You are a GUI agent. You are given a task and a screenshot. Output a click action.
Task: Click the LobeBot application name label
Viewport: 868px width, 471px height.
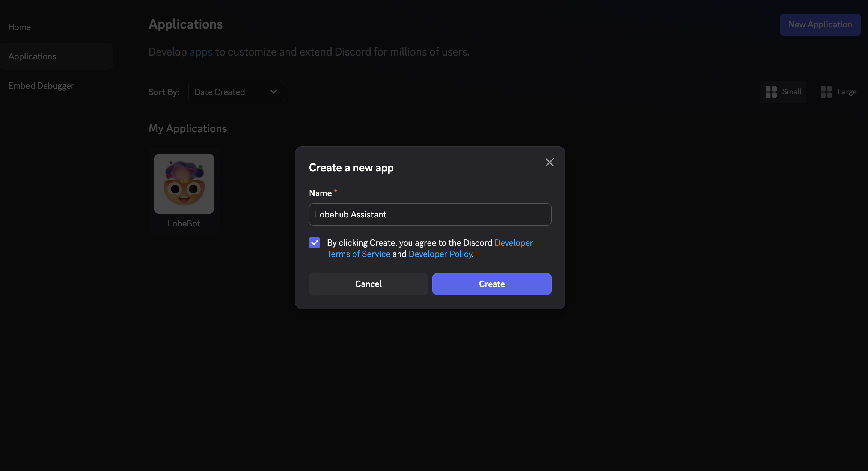[x=184, y=223]
